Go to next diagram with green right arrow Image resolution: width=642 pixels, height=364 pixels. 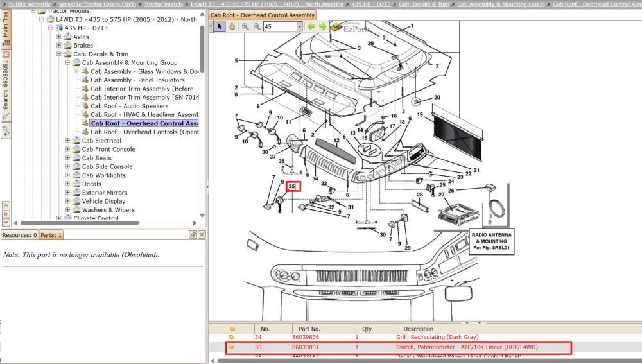(323, 26)
